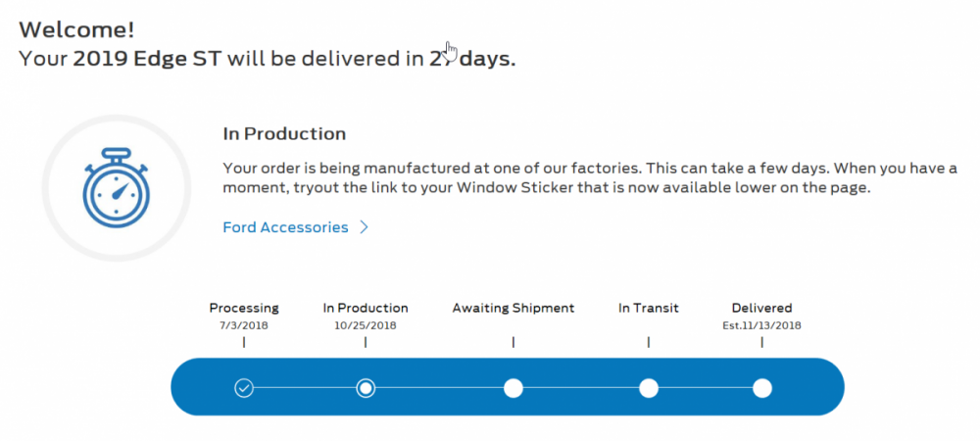The image size is (980, 441).
Task: Select the In Transit stage label
Action: pos(648,308)
